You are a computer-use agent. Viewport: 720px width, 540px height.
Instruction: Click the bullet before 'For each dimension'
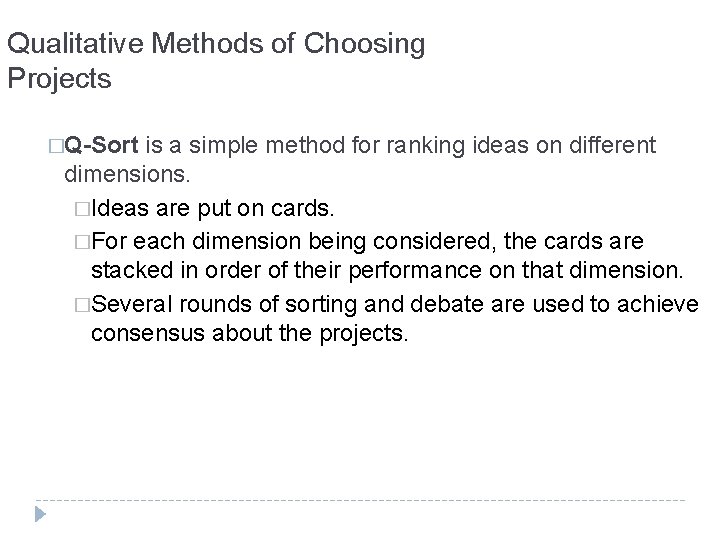coord(83,243)
